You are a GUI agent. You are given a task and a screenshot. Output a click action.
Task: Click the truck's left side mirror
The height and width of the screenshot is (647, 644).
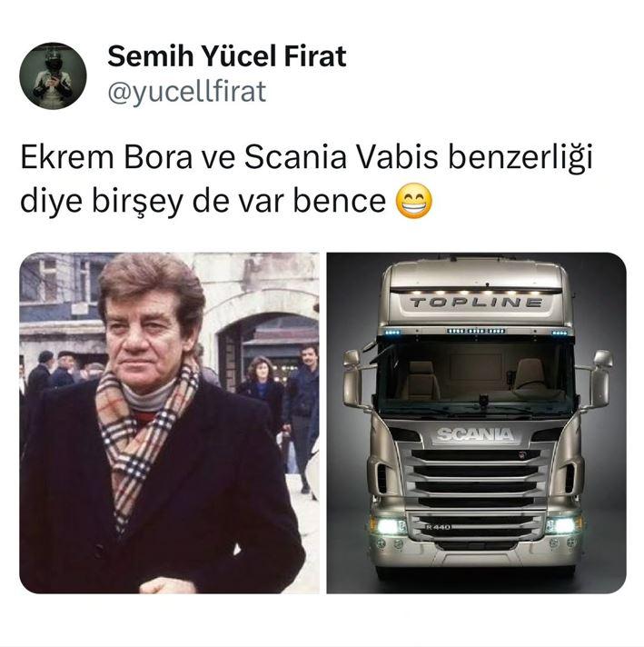click(352, 379)
